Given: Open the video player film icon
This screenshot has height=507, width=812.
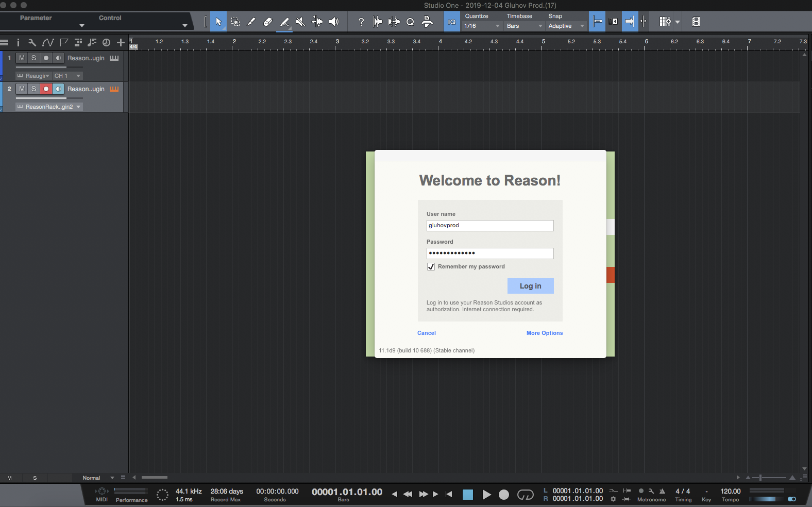Looking at the screenshot, I should click(x=696, y=22).
